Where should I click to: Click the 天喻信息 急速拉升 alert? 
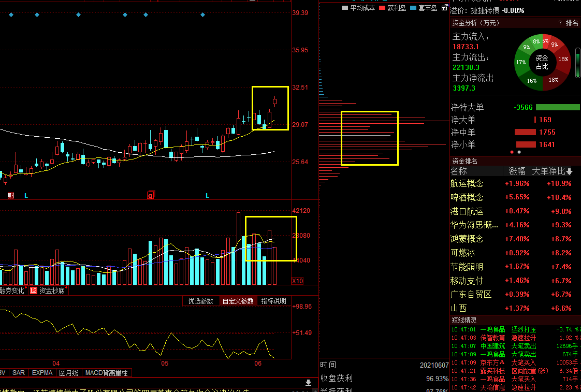[x=515, y=387]
